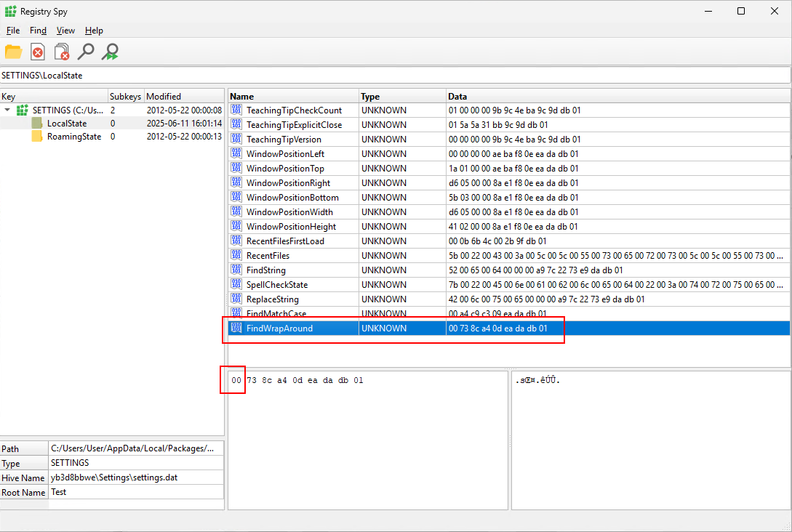Click the binary icon of RecentFiles

point(236,255)
